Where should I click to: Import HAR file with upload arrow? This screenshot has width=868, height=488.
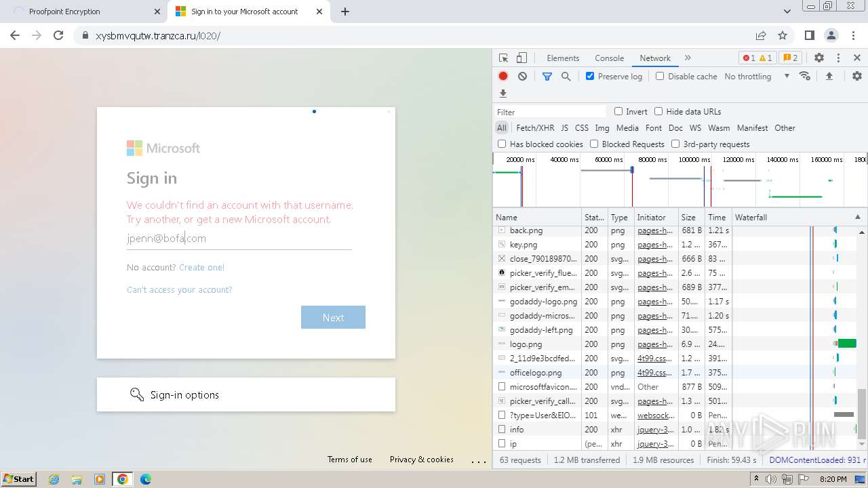829,77
